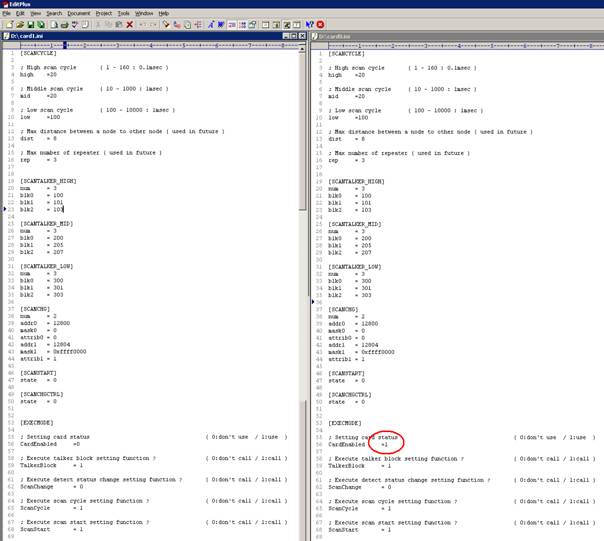Click the Save icon in toolbar
This screenshot has height=541, width=604.
coord(28,23)
